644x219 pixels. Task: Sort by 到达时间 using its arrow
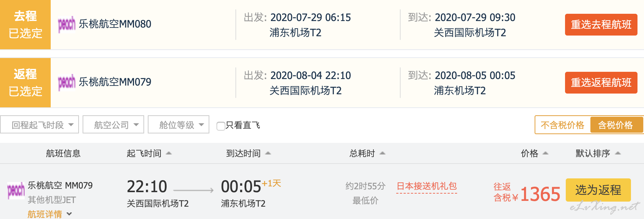[268, 153]
